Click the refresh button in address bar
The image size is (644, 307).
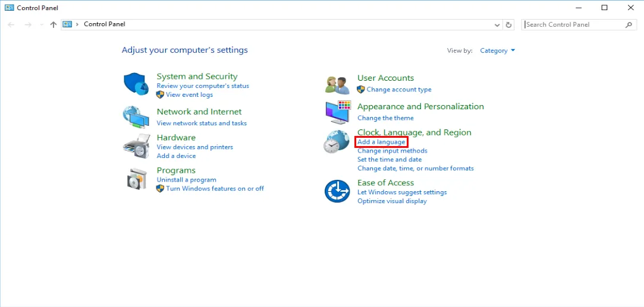(x=508, y=25)
